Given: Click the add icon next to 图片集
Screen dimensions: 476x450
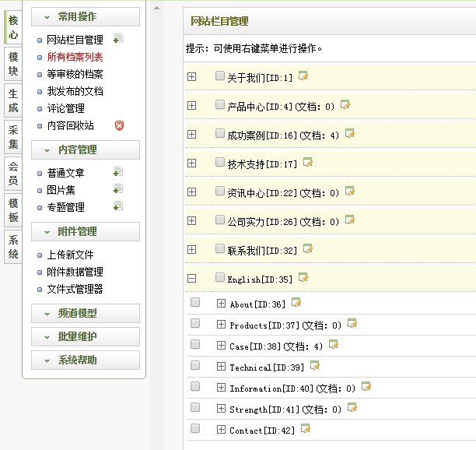Looking at the screenshot, I should (117, 189).
